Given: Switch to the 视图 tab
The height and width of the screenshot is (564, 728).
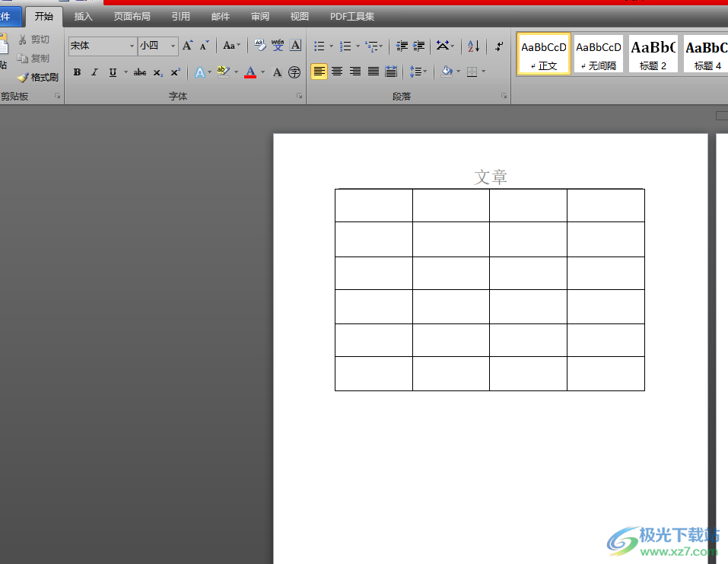Looking at the screenshot, I should pyautogui.click(x=300, y=17).
